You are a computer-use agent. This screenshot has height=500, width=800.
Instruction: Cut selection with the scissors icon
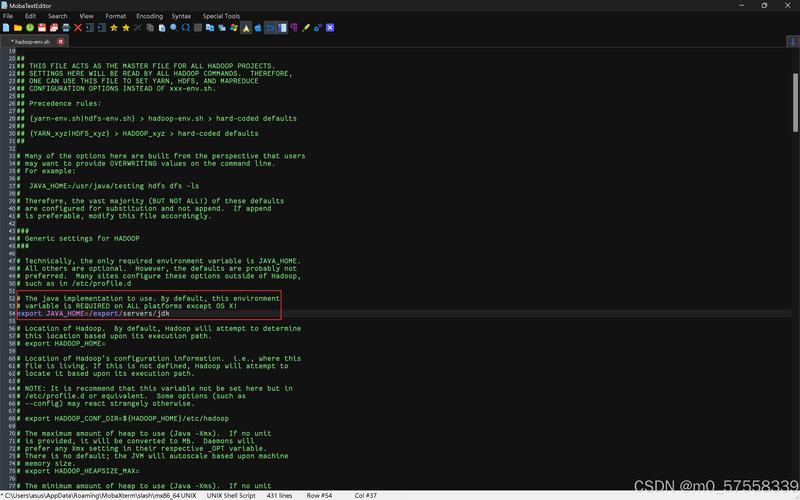coord(138,28)
